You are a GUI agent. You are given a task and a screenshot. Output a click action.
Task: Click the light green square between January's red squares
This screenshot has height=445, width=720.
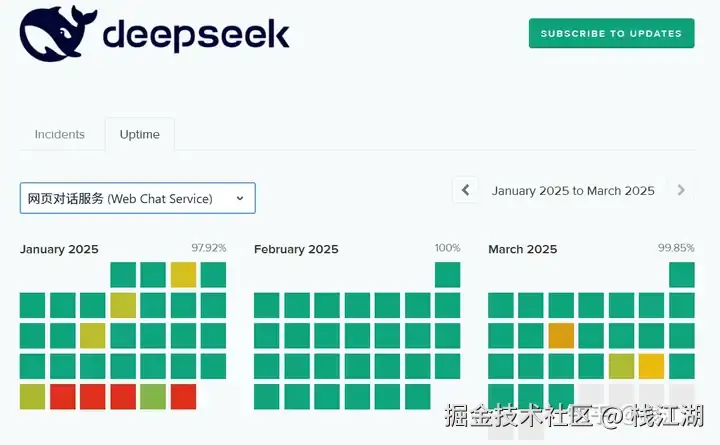click(153, 397)
